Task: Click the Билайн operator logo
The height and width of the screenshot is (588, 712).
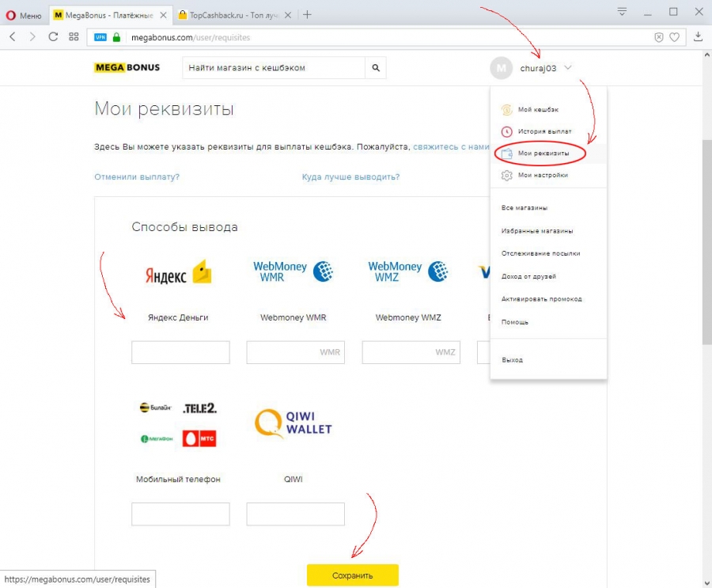Action: (x=155, y=408)
